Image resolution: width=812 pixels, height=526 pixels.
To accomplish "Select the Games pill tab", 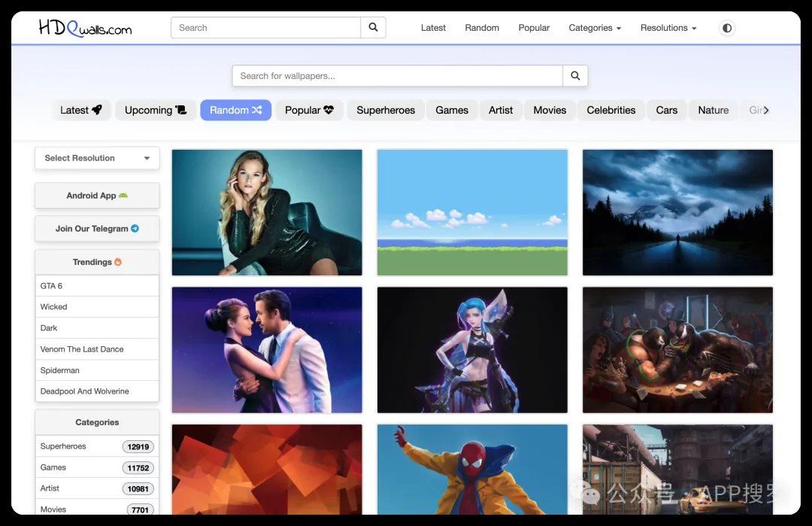I will 452,110.
